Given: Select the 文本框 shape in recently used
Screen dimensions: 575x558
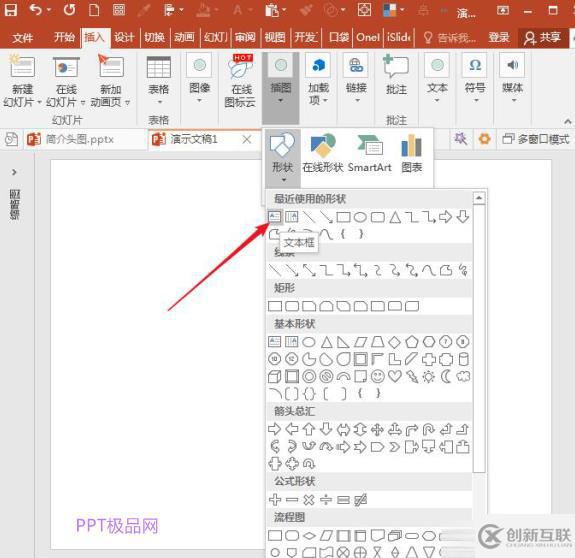Looking at the screenshot, I should [274, 217].
